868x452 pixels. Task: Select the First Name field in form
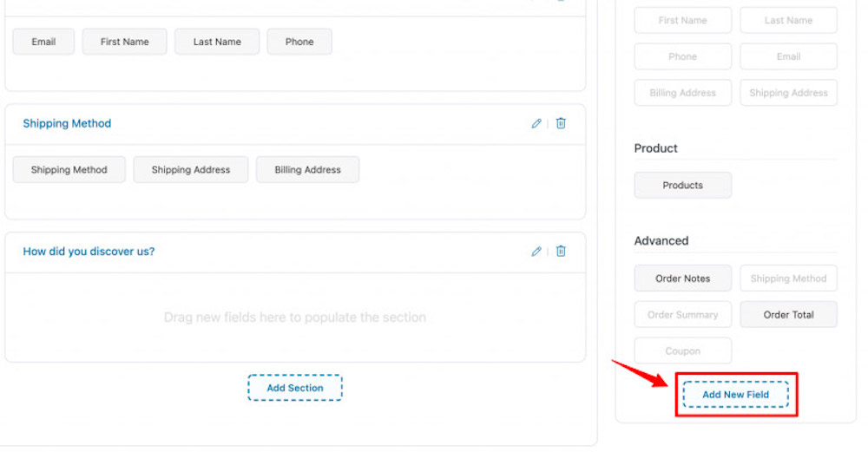[x=124, y=42]
